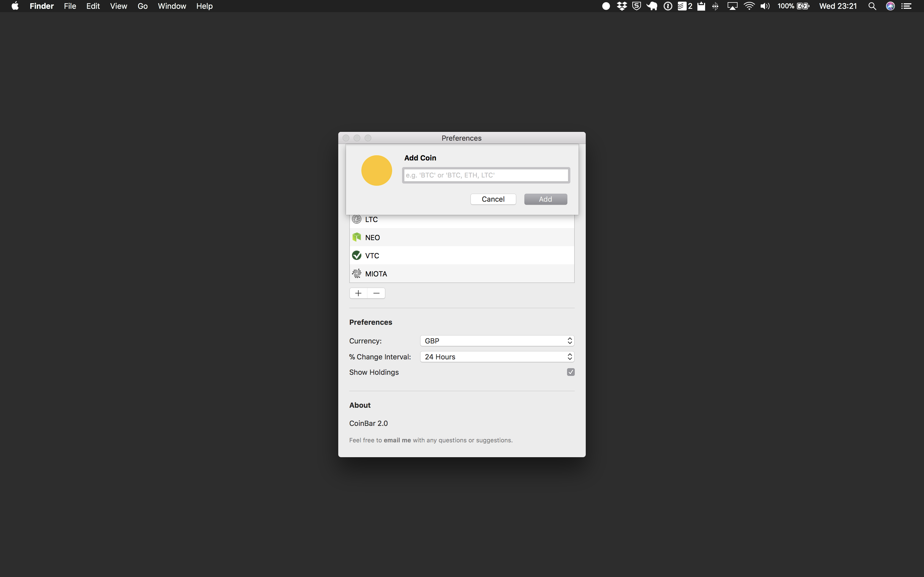924x577 pixels.
Task: Click the LTC coin icon
Action: (357, 220)
